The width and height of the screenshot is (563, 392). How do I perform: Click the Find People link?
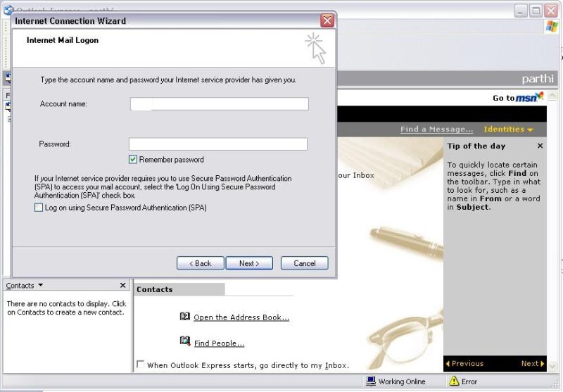point(219,343)
